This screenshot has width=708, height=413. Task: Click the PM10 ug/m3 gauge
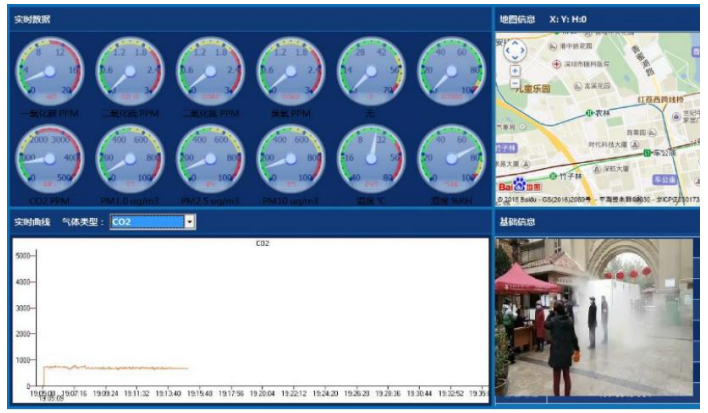coord(290,157)
